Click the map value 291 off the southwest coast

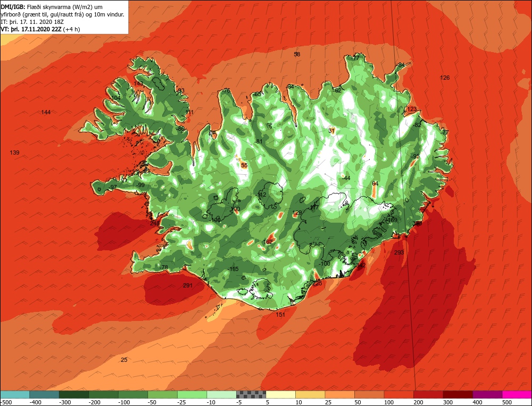click(x=188, y=285)
